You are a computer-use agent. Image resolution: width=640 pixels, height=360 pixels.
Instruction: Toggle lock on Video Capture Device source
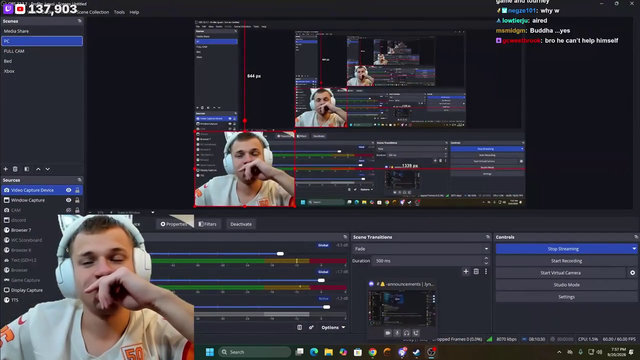click(77, 190)
